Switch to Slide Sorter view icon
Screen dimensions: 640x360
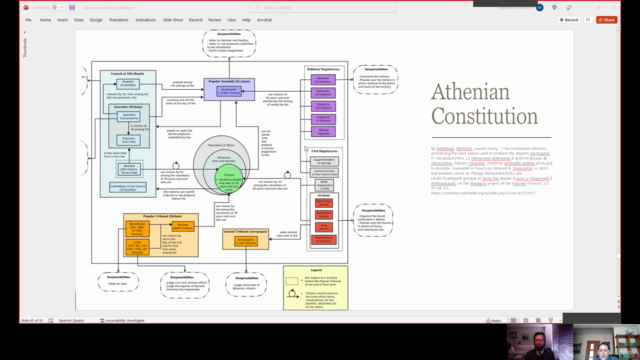tap(526, 320)
